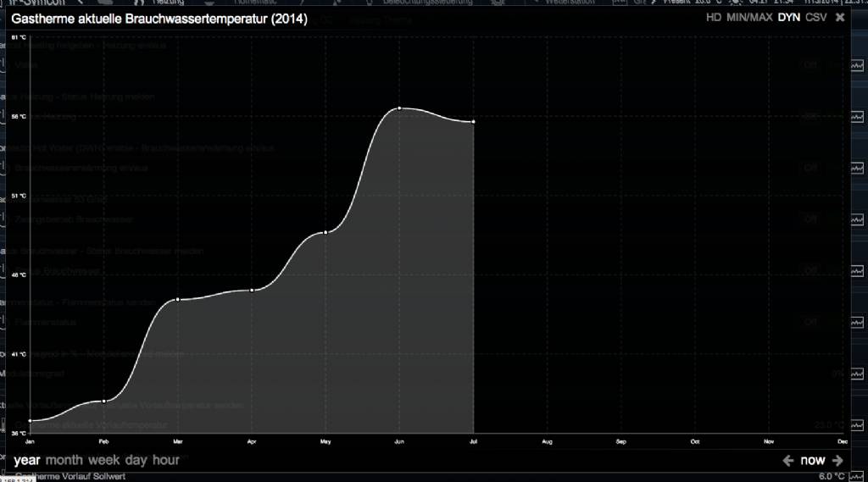Select the day time range
The image size is (868, 482).
pyautogui.click(x=136, y=460)
